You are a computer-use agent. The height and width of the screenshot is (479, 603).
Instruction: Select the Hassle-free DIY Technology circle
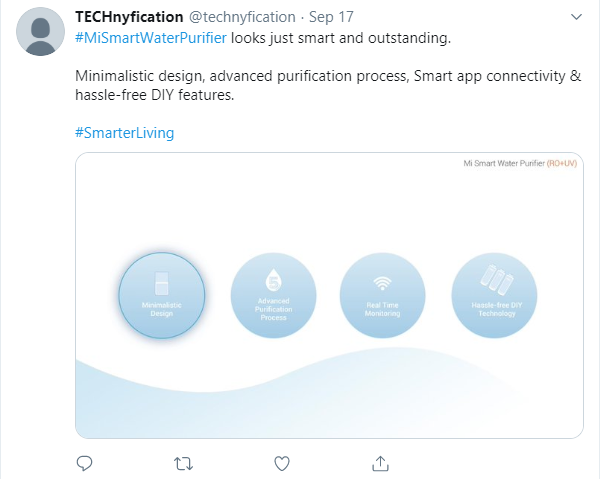point(494,295)
